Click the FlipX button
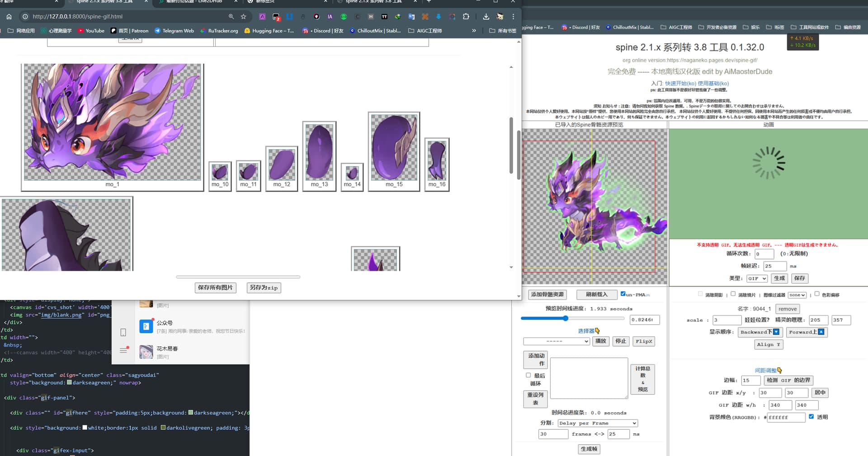868x456 pixels. click(644, 341)
